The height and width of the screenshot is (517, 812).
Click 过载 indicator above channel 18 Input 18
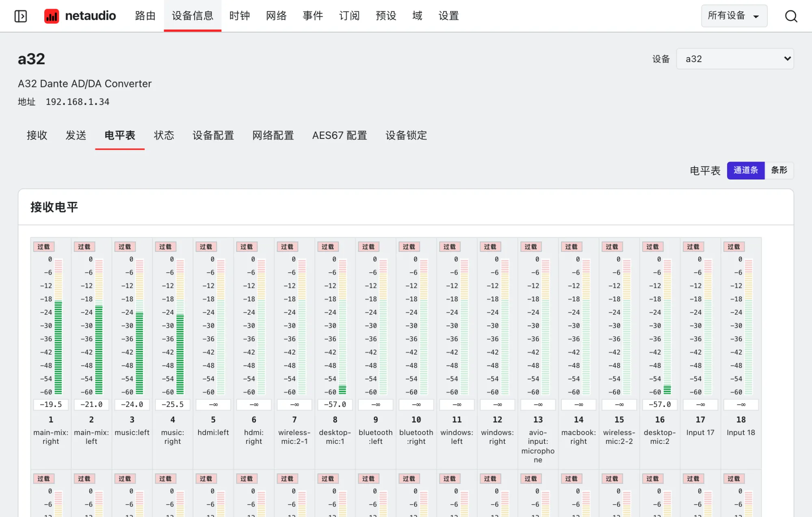734,247
